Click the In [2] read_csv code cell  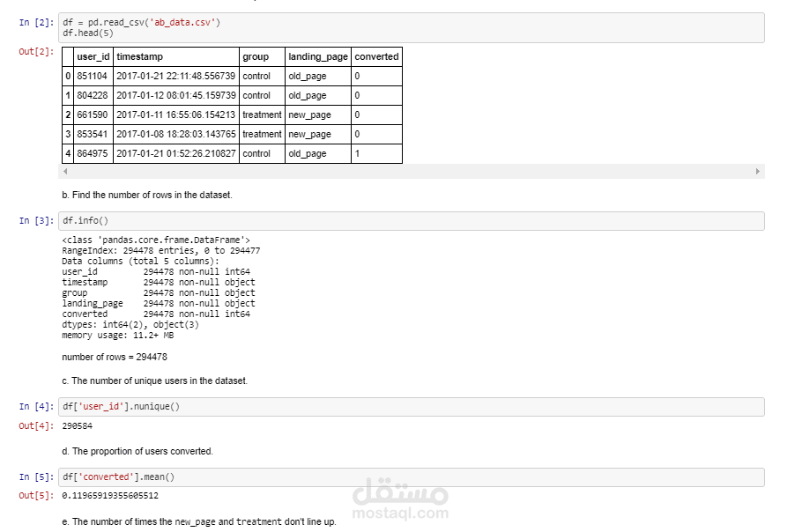click(412, 27)
